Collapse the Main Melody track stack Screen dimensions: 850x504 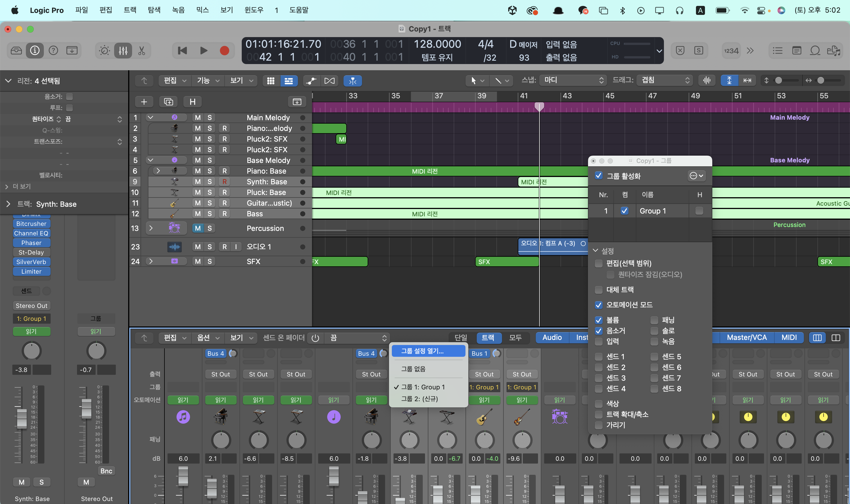(x=150, y=117)
